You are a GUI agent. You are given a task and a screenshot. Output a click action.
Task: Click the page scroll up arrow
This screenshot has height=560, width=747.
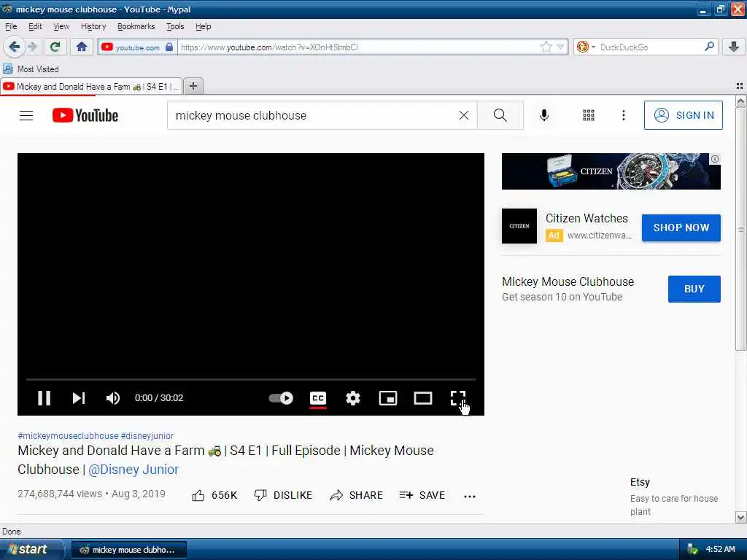[x=740, y=101]
